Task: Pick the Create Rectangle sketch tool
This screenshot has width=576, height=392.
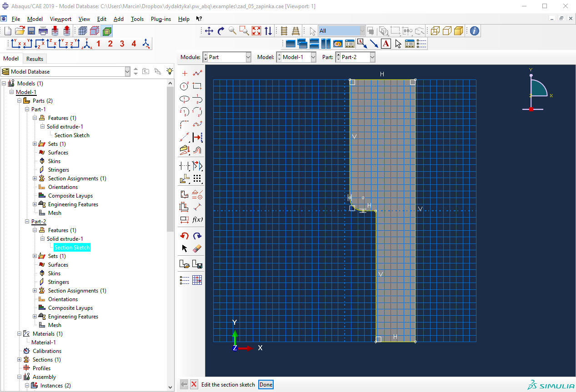Action: pos(197,86)
